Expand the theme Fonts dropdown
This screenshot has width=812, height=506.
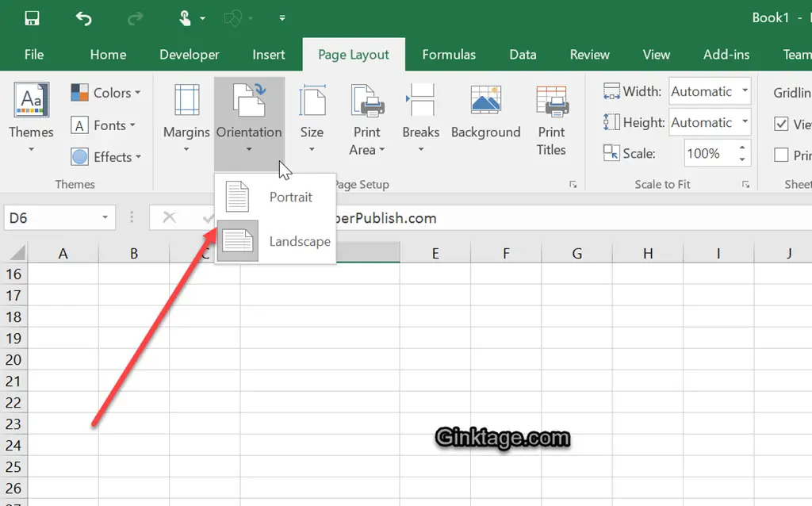click(x=103, y=125)
